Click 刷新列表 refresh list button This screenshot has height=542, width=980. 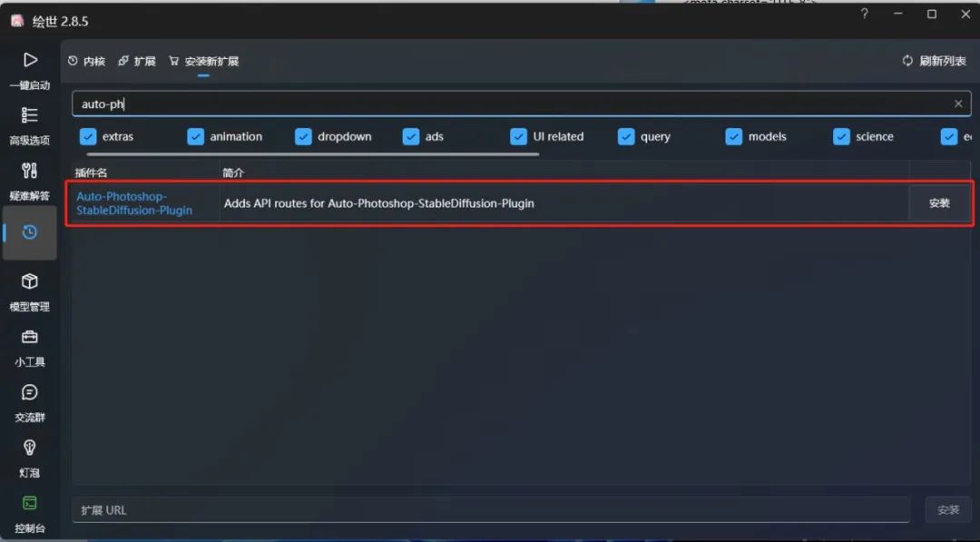click(x=935, y=61)
